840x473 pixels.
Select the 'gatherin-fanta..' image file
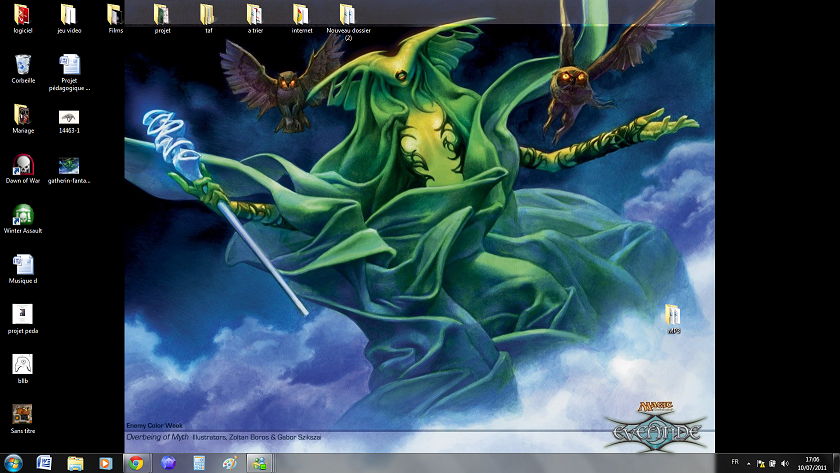pyautogui.click(x=69, y=170)
